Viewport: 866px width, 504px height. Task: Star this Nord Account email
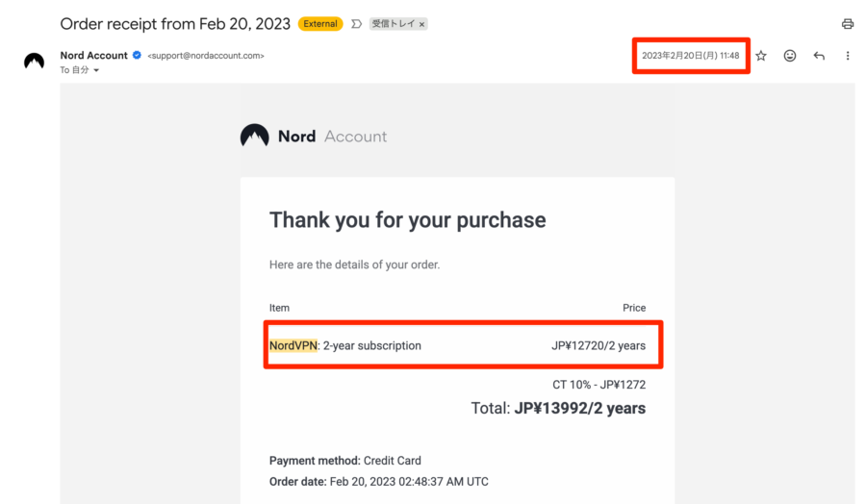761,56
